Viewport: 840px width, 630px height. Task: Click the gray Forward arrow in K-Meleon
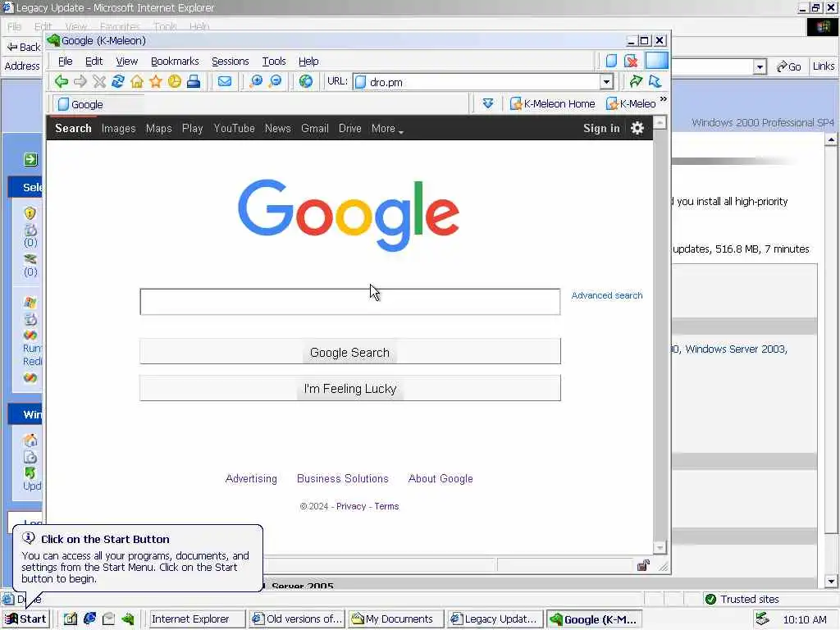80,81
